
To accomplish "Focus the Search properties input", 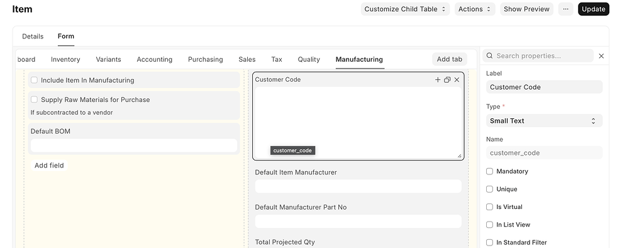I will (538, 55).
